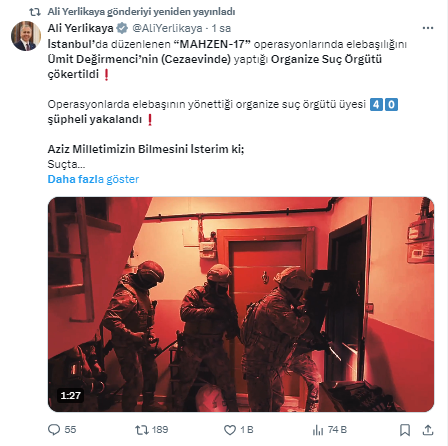The width and height of the screenshot is (448, 446).
Task: Click the tweet text mentioning MAHZEN-17
Action: 227,59
